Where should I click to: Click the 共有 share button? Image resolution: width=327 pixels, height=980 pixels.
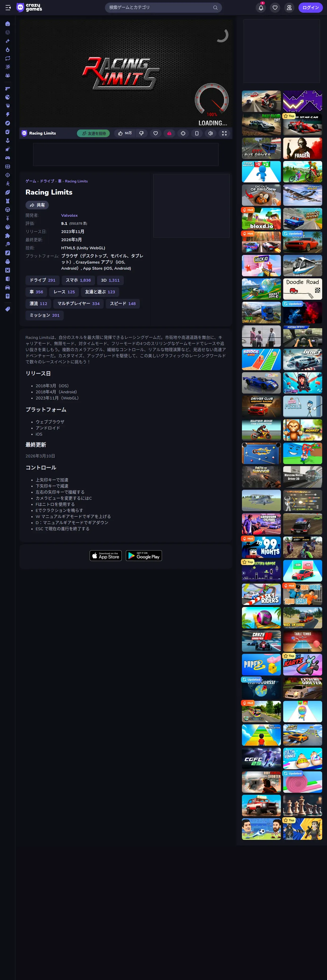click(x=37, y=205)
